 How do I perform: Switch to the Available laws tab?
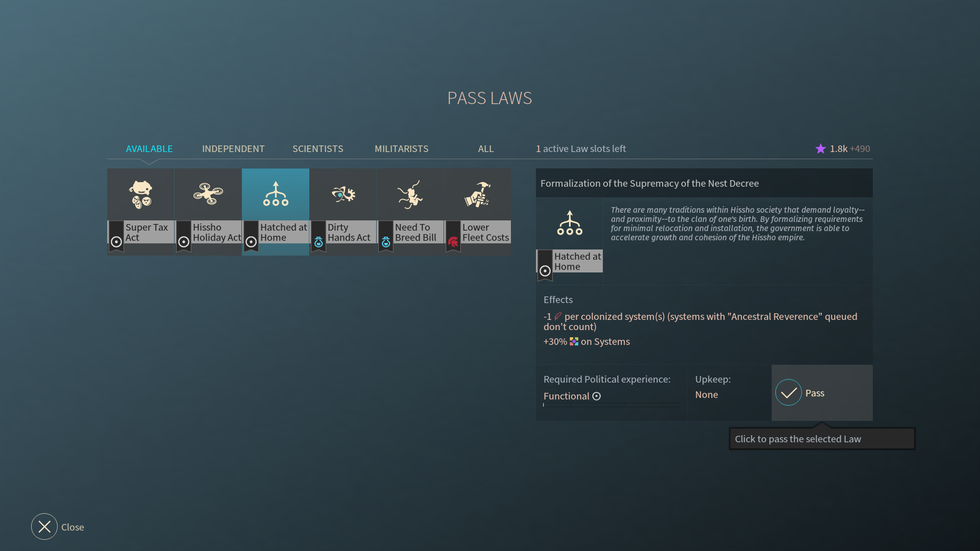[149, 148]
